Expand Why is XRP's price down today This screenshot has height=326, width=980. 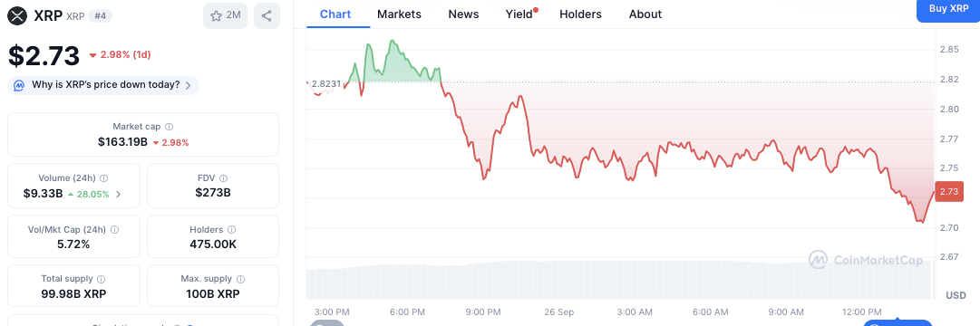(x=103, y=85)
